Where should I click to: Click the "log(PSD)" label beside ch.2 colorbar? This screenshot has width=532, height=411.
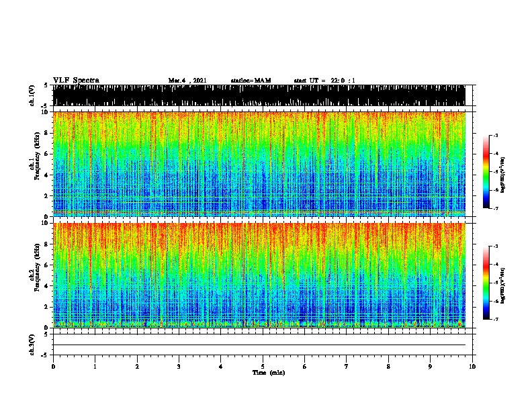coord(502,286)
